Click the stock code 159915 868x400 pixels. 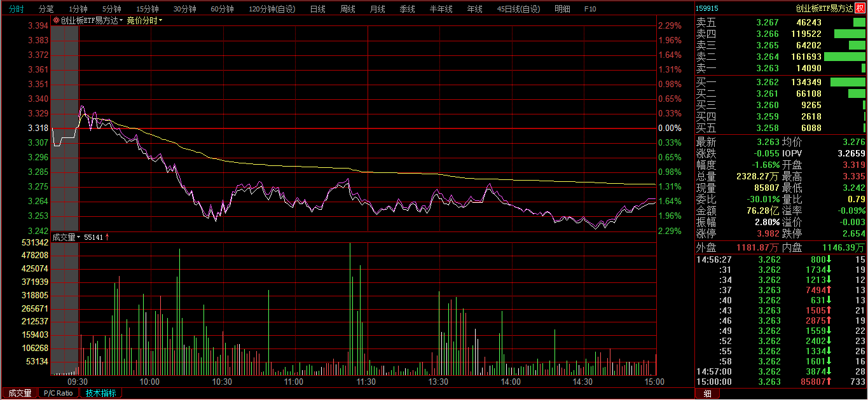(x=707, y=8)
